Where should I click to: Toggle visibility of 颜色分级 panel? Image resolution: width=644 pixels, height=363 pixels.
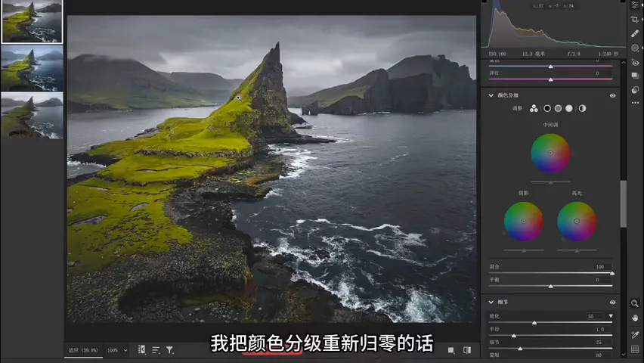click(x=612, y=95)
